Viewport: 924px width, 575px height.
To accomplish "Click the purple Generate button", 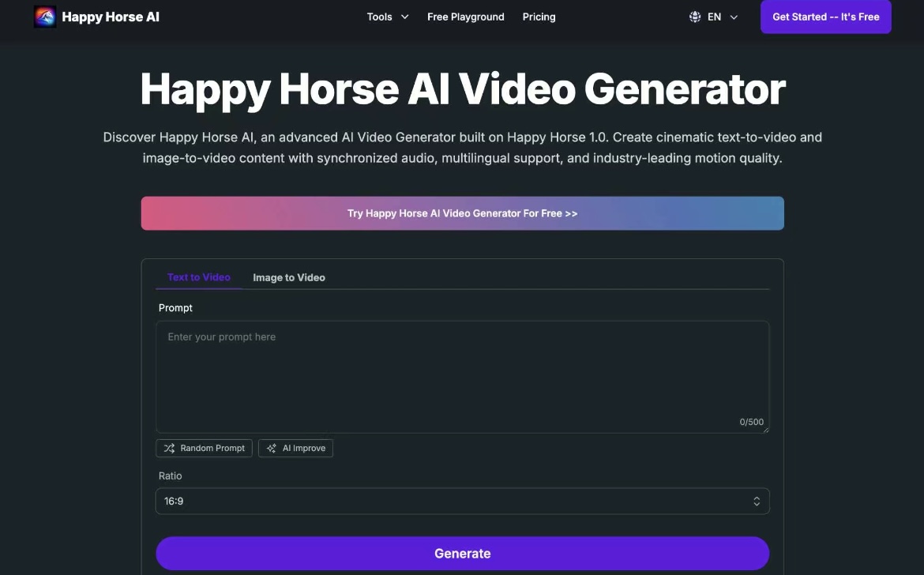I will tap(463, 553).
